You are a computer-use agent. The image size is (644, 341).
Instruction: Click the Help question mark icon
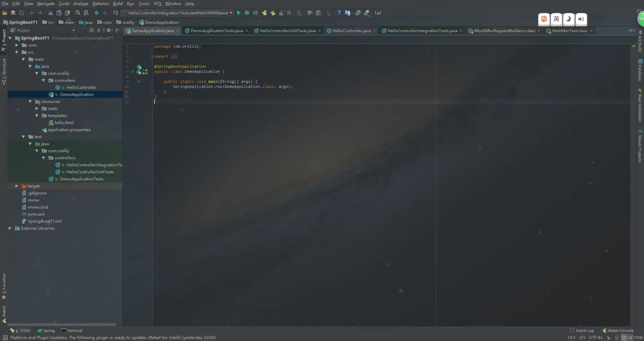339,13
